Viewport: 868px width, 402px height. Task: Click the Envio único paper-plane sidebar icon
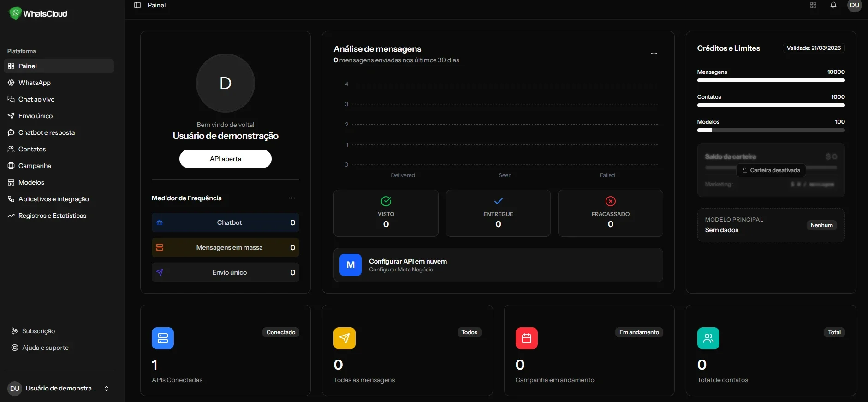11,116
